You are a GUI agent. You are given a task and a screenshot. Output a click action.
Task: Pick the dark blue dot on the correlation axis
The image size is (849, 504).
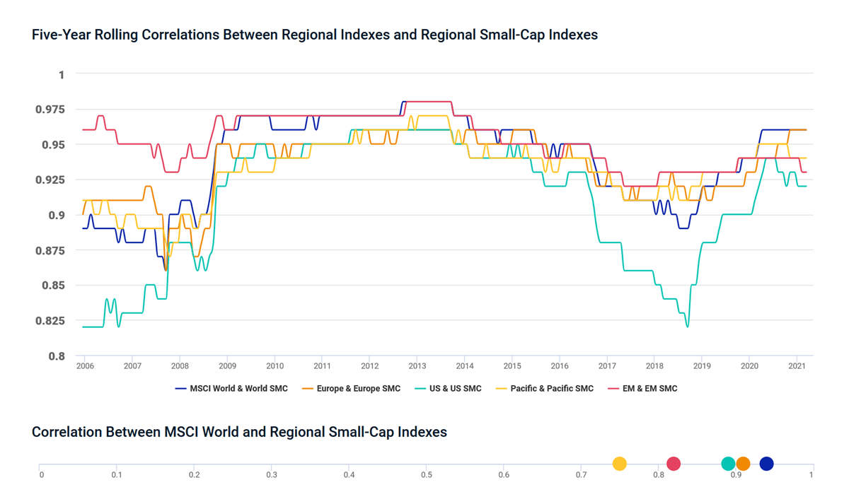[x=766, y=464]
